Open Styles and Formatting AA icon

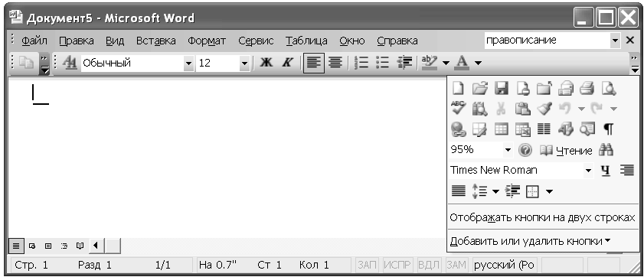(x=70, y=63)
